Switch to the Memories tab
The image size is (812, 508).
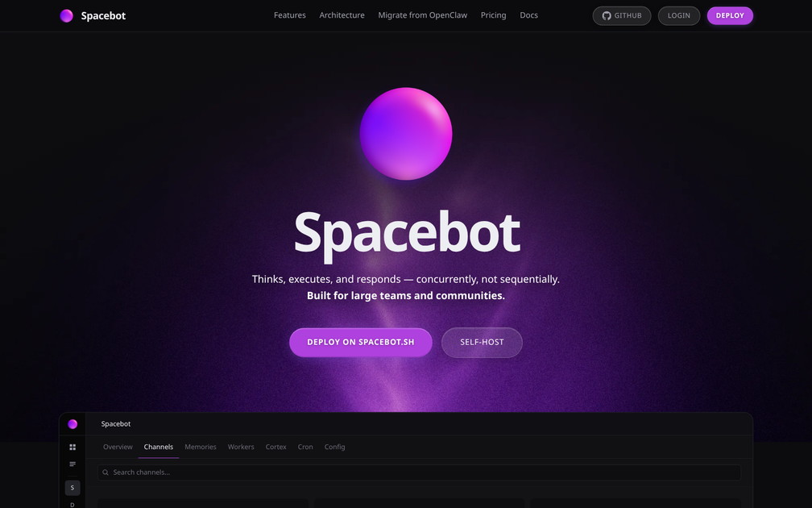201,447
